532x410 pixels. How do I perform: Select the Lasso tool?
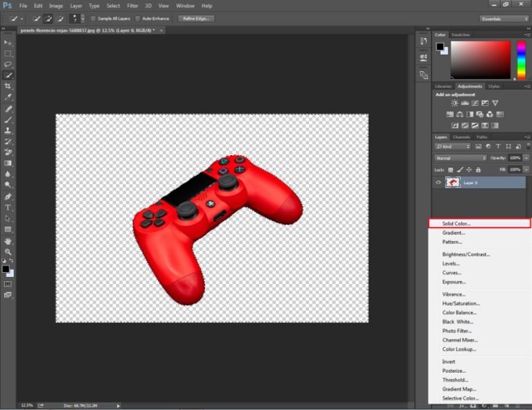[x=8, y=64]
